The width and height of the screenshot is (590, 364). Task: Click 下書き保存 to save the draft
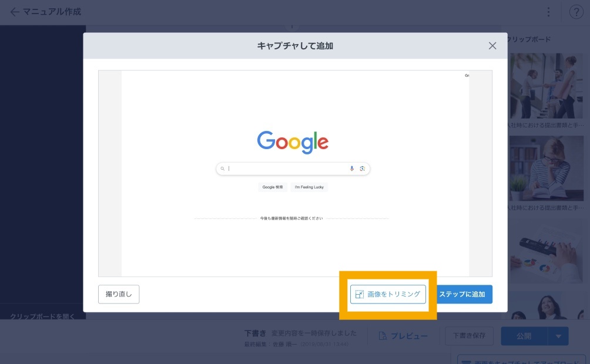coord(469,336)
